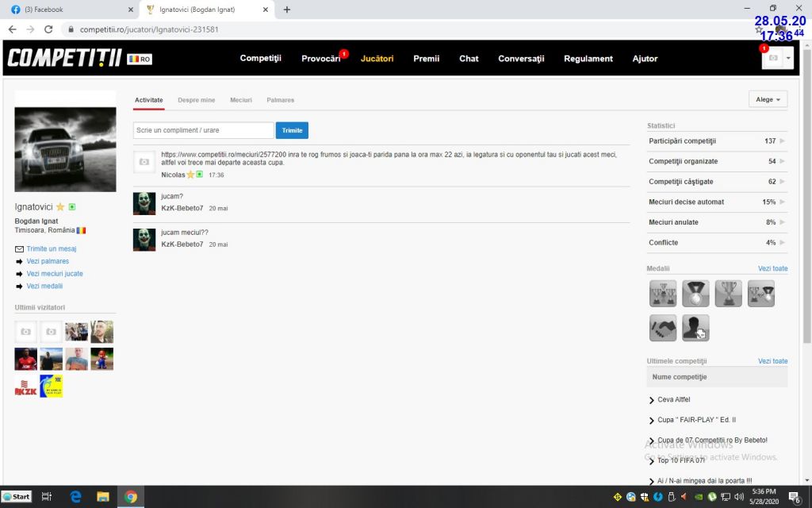Click the browser reload page icon
812x508 pixels.
[48, 29]
